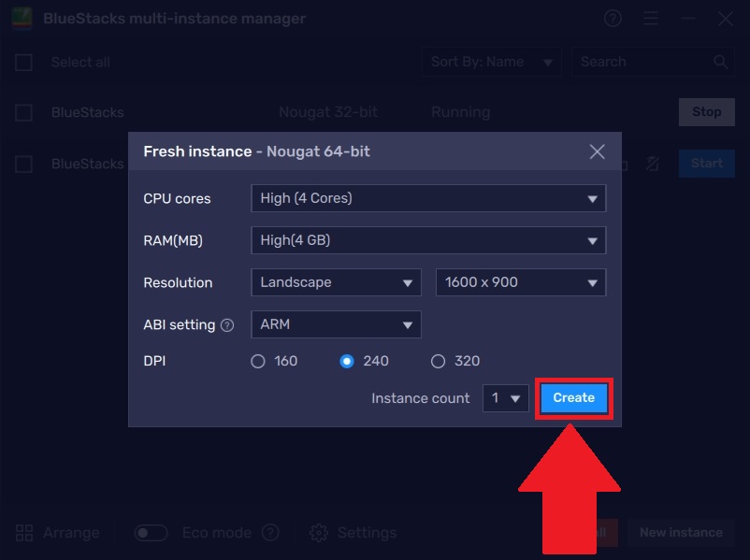Open Eco mode help icon
The height and width of the screenshot is (560, 750).
click(270, 532)
